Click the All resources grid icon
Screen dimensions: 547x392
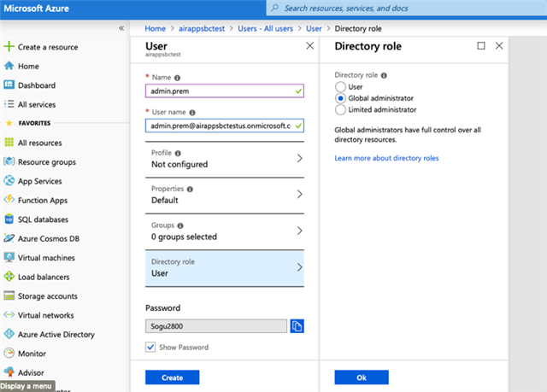click(9, 142)
